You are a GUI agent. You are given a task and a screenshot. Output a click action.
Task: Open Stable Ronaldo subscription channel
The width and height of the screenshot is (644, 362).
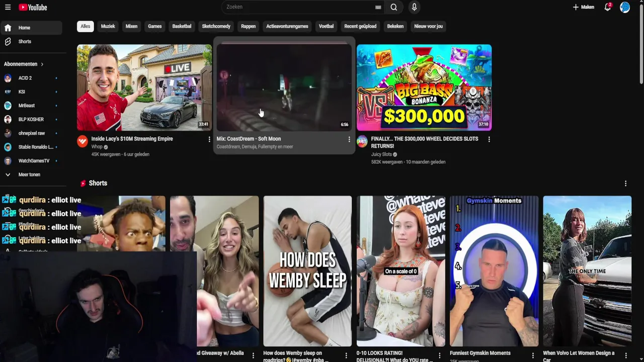pos(31,147)
